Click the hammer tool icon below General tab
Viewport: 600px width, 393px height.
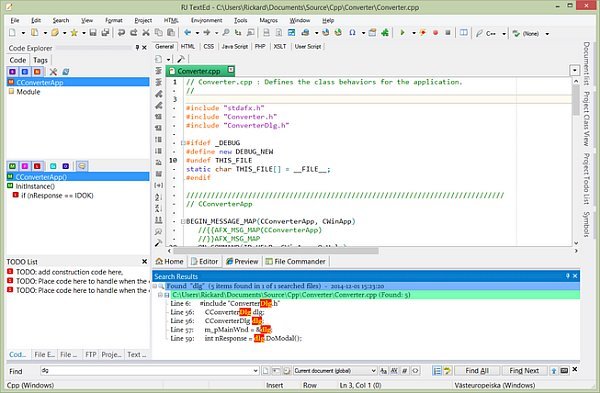coord(181,59)
